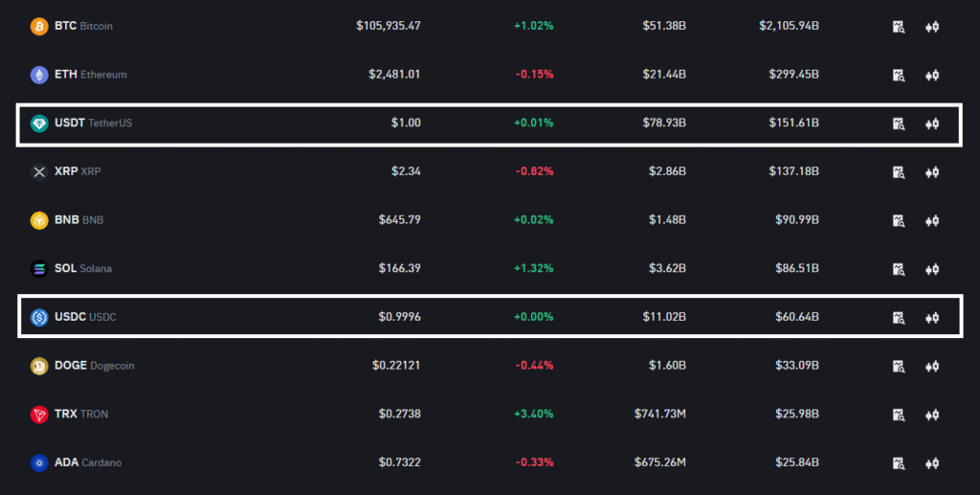
Task: Open detail icon in the DOGE row
Action: (898, 367)
